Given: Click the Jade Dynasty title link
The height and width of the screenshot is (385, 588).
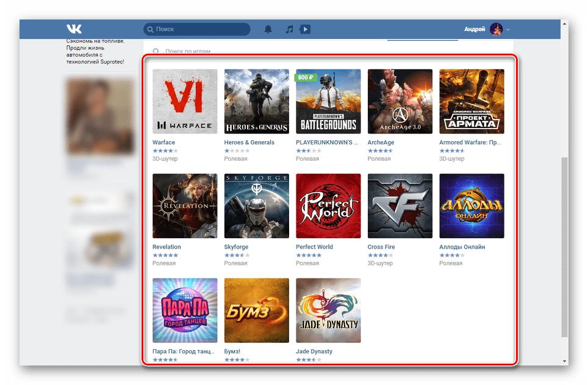Looking at the screenshot, I should [314, 351].
